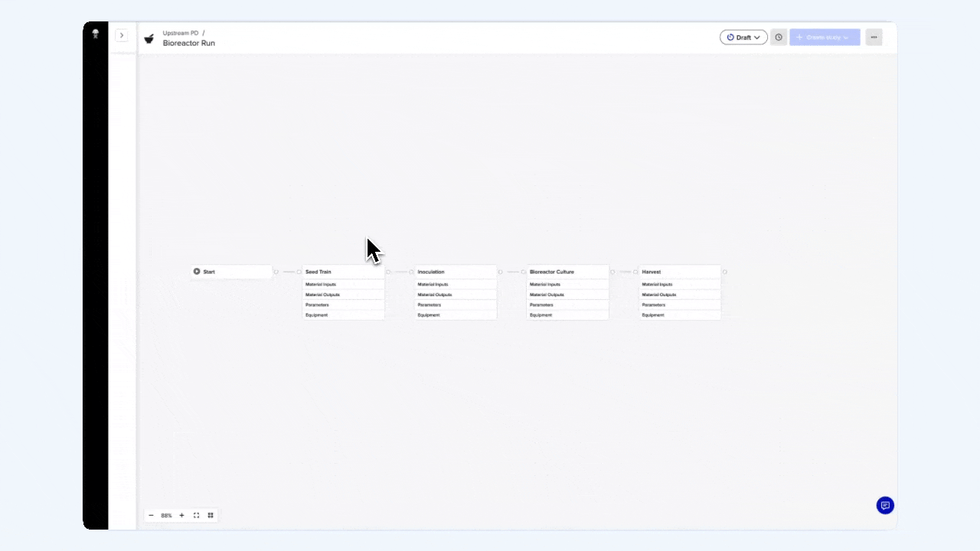Screen dimensions: 980x551
Task: Open the grid view icon in zoom bar
Action: (211, 515)
